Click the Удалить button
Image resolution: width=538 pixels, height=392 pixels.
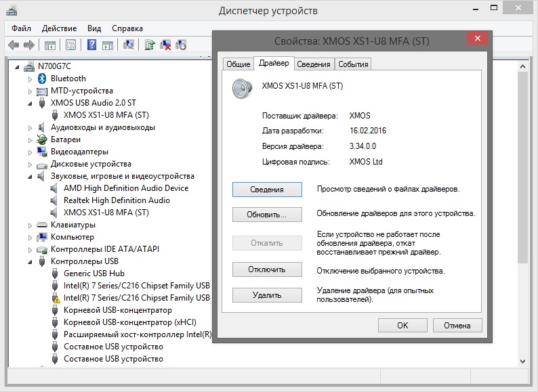point(267,295)
